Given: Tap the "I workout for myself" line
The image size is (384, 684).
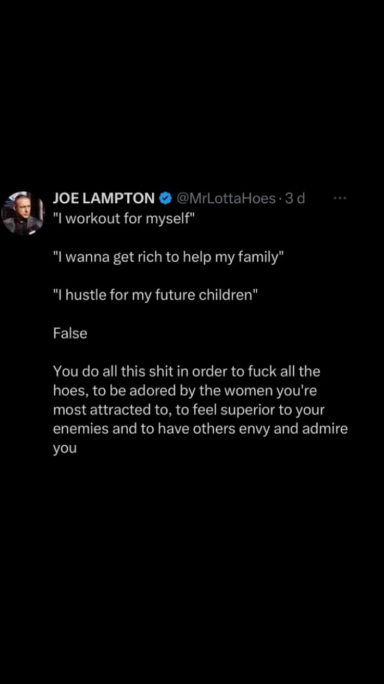Looking at the screenshot, I should [x=123, y=219].
